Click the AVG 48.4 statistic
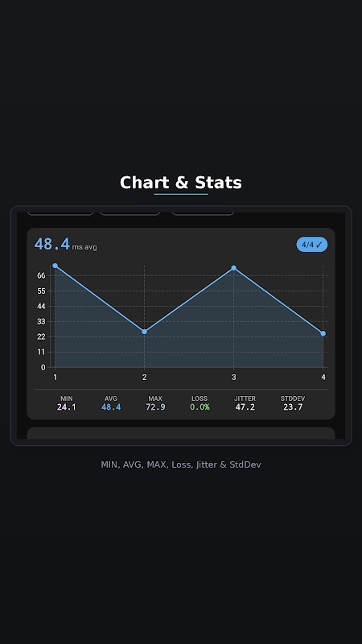This screenshot has width=362, height=644. pyautogui.click(x=111, y=403)
